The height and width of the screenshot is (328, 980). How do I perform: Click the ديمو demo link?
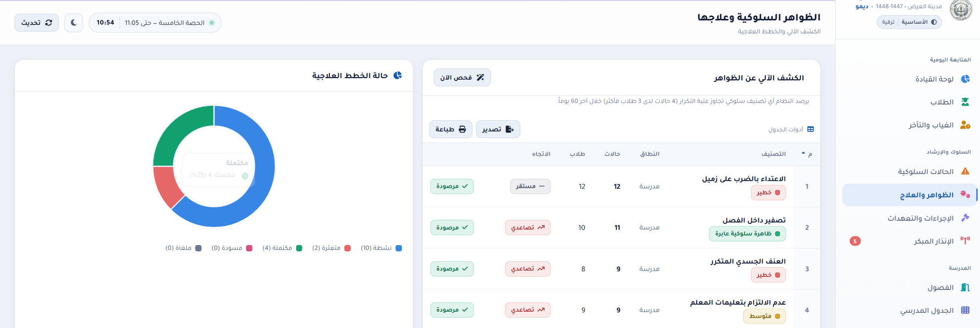coord(862,6)
